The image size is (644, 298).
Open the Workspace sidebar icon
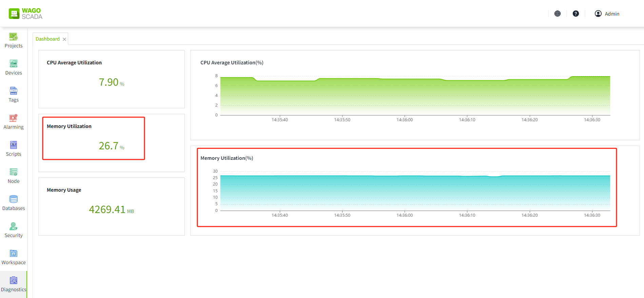[14, 253]
